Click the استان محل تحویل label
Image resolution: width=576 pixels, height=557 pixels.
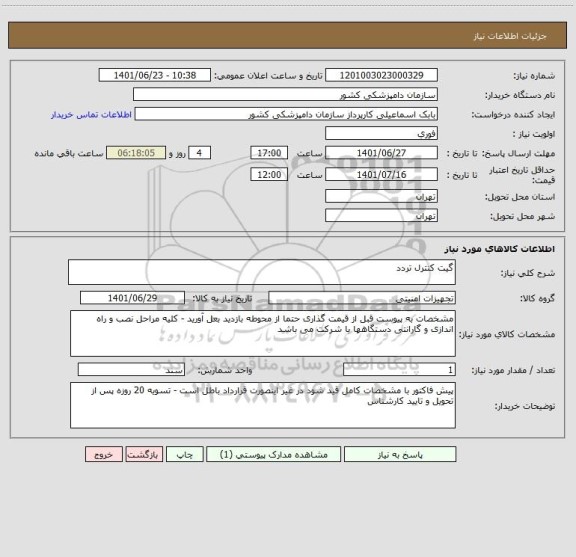520,197
